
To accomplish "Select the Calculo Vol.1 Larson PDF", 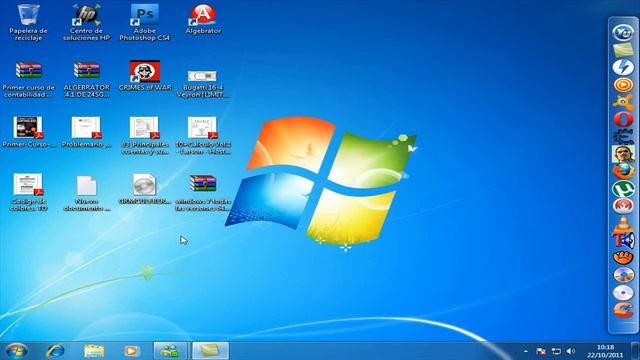I will coord(203,136).
